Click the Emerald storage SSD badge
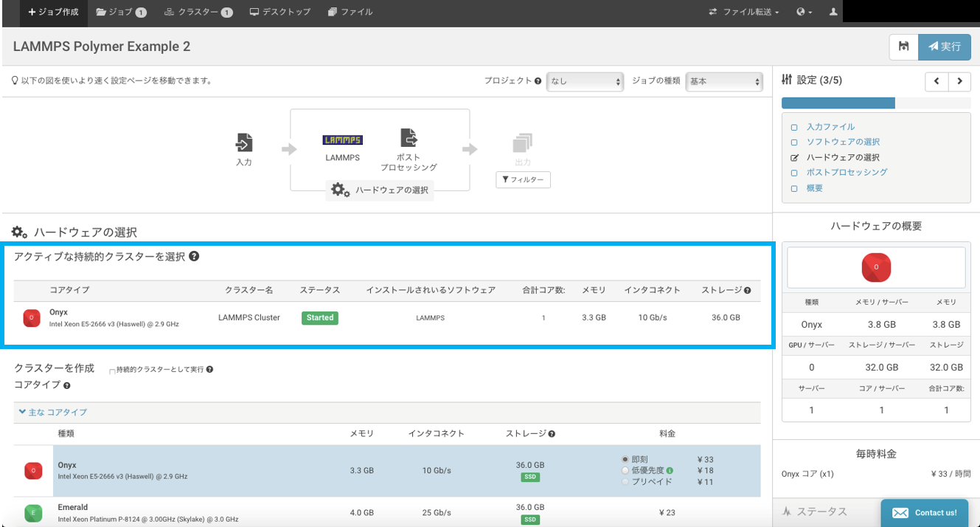The height and width of the screenshot is (527, 980). (531, 520)
